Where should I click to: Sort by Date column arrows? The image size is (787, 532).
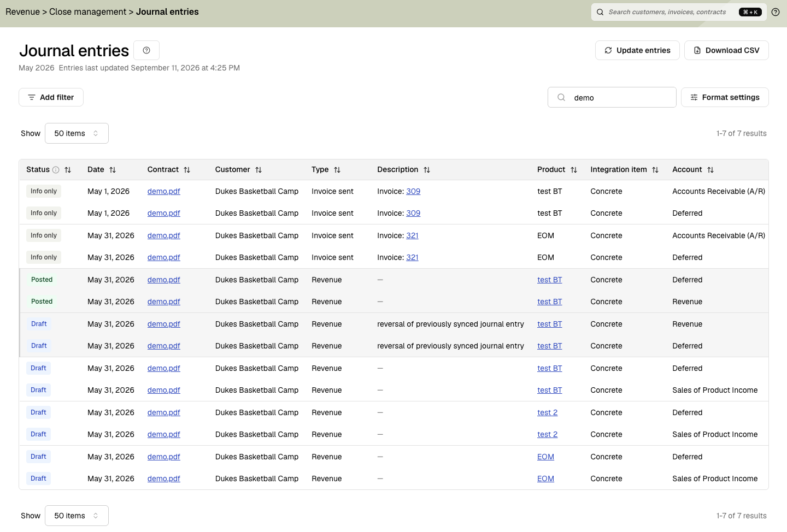(x=113, y=170)
